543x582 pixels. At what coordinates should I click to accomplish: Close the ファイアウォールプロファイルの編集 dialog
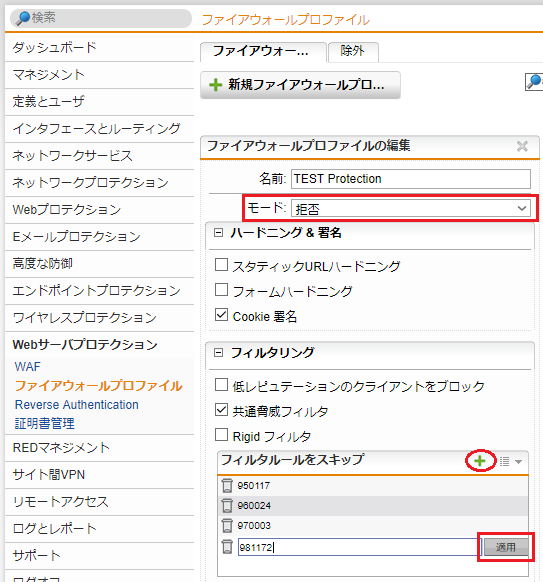coord(522,146)
